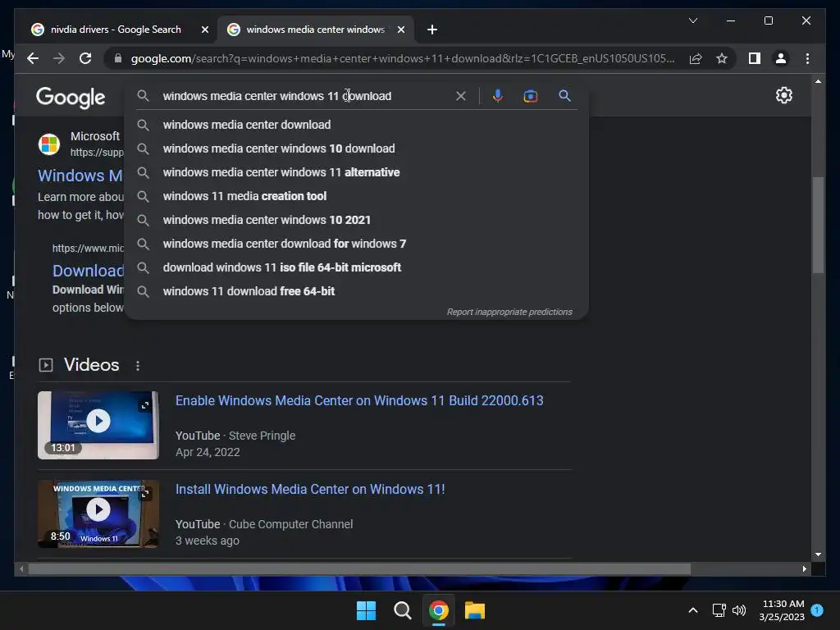
Task: Click the address bar URL
Action: click(x=403, y=58)
